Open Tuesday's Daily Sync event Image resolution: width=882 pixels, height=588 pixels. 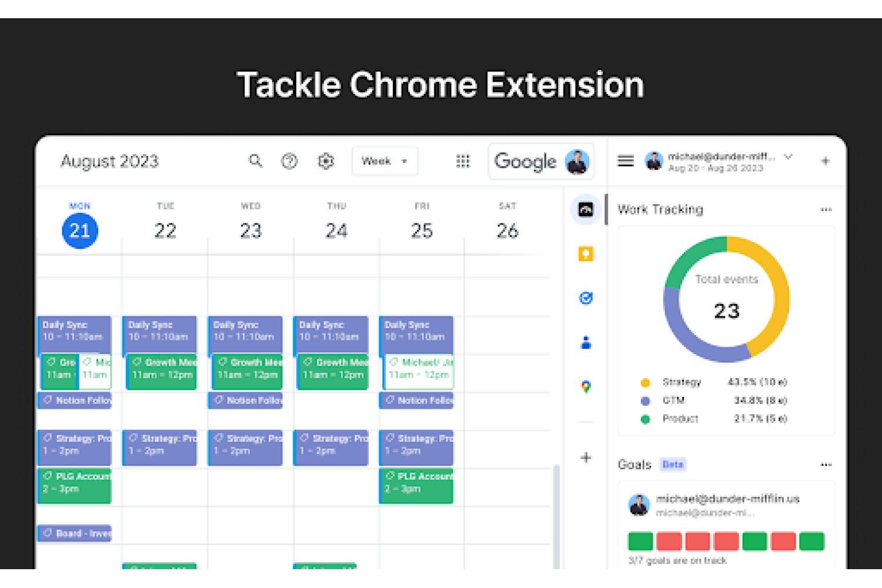point(160,335)
